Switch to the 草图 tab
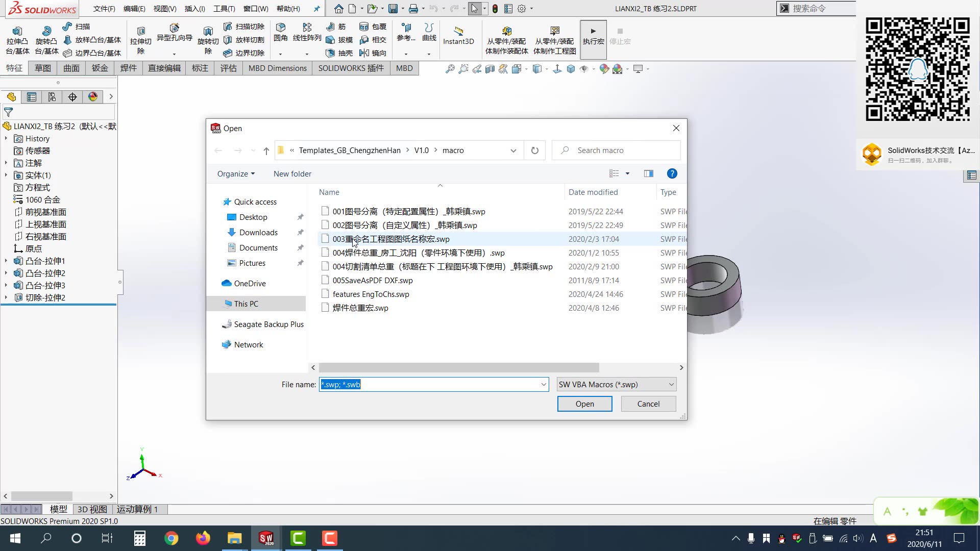The width and height of the screenshot is (980, 551). pyautogui.click(x=43, y=68)
